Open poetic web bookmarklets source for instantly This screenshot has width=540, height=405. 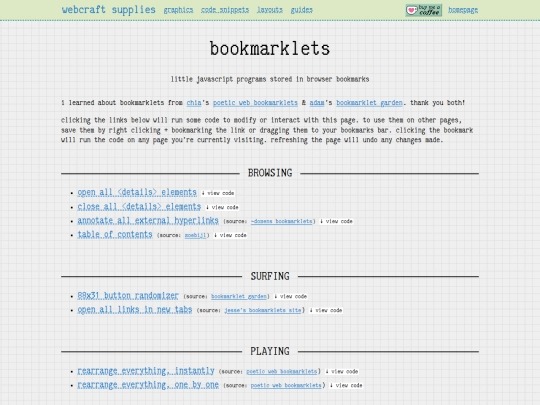[x=282, y=372]
